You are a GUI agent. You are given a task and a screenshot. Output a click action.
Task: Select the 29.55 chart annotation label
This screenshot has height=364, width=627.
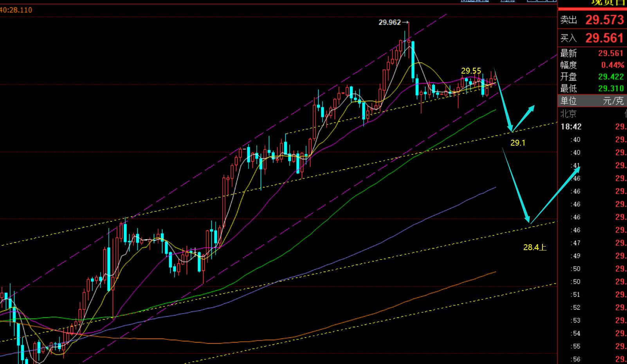[471, 71]
